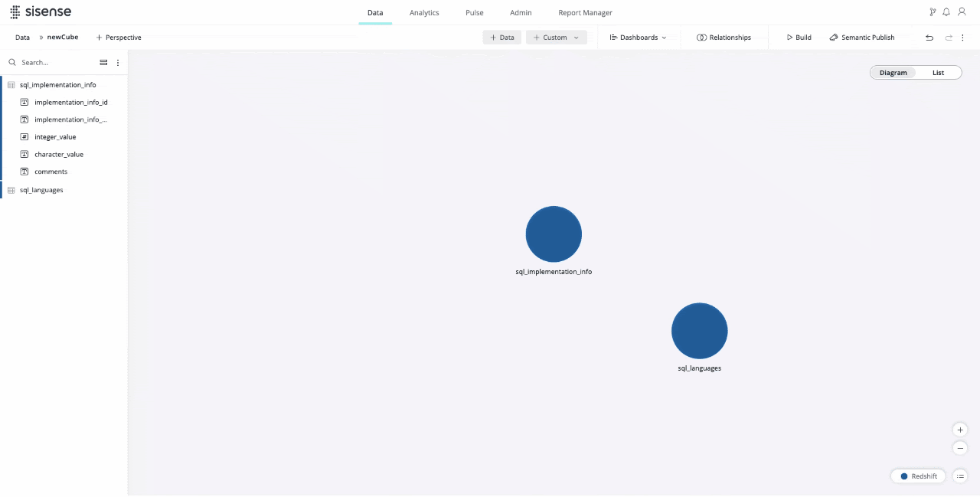Image resolution: width=980 pixels, height=497 pixels.
Task: Open the notifications bell icon
Action: tap(946, 12)
